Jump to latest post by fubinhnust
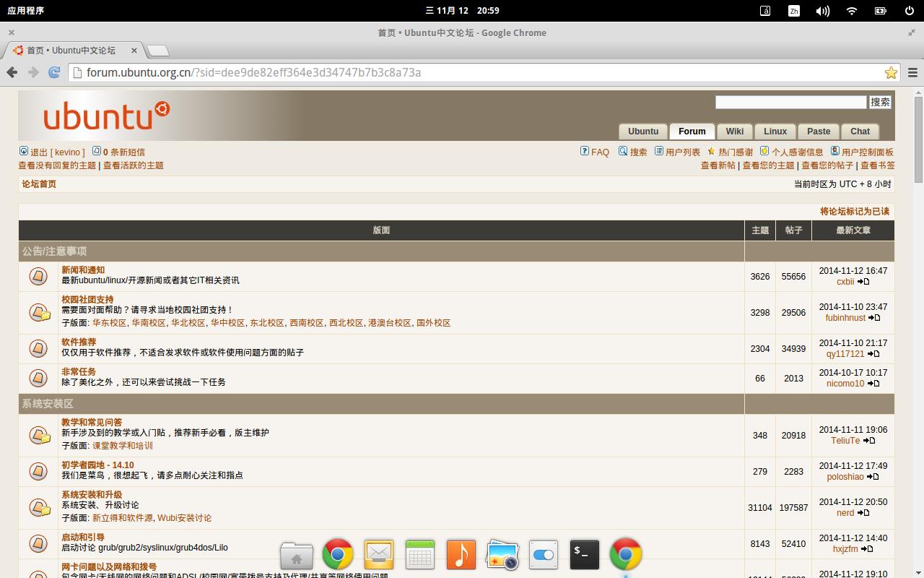The image size is (924, 578). click(874, 318)
